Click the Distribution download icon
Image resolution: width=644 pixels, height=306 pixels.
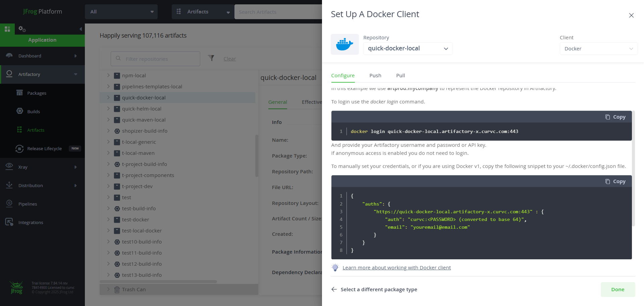click(x=9, y=185)
